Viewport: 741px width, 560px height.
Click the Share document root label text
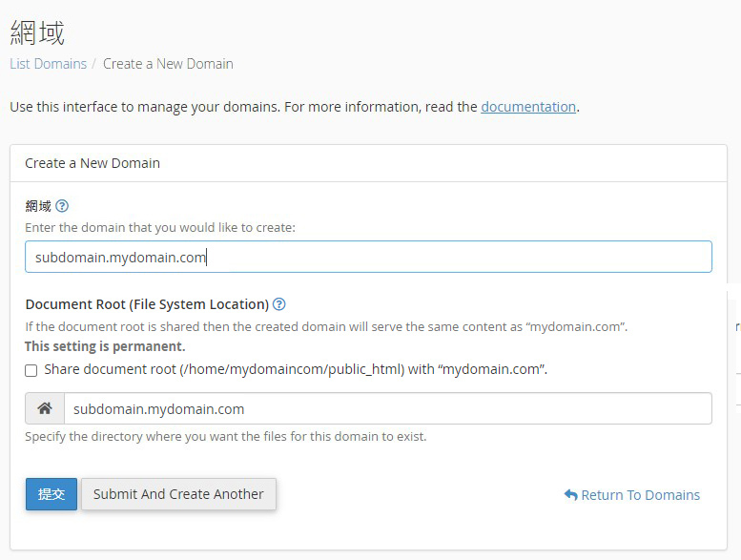pyautogui.click(x=296, y=369)
